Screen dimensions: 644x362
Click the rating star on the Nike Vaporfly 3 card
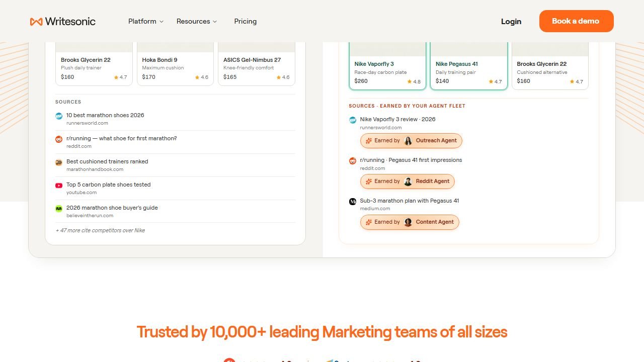[410, 81]
